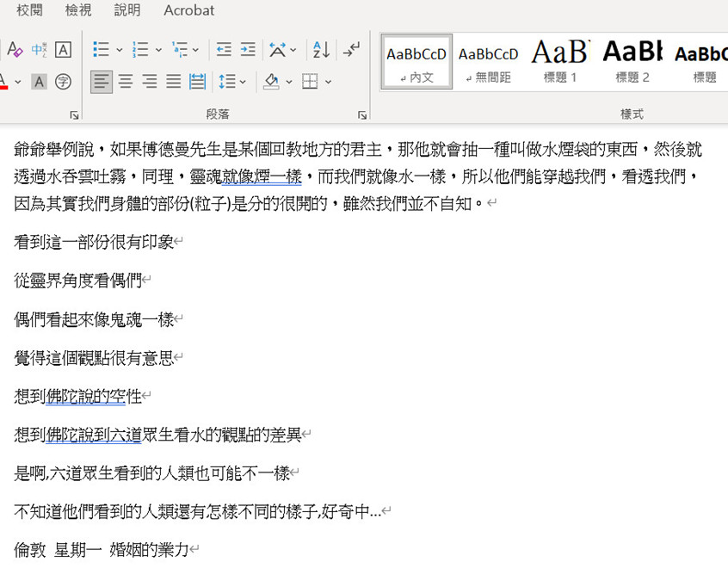The height and width of the screenshot is (568, 728).
Task: Toggle center text alignment
Action: [x=126, y=82]
